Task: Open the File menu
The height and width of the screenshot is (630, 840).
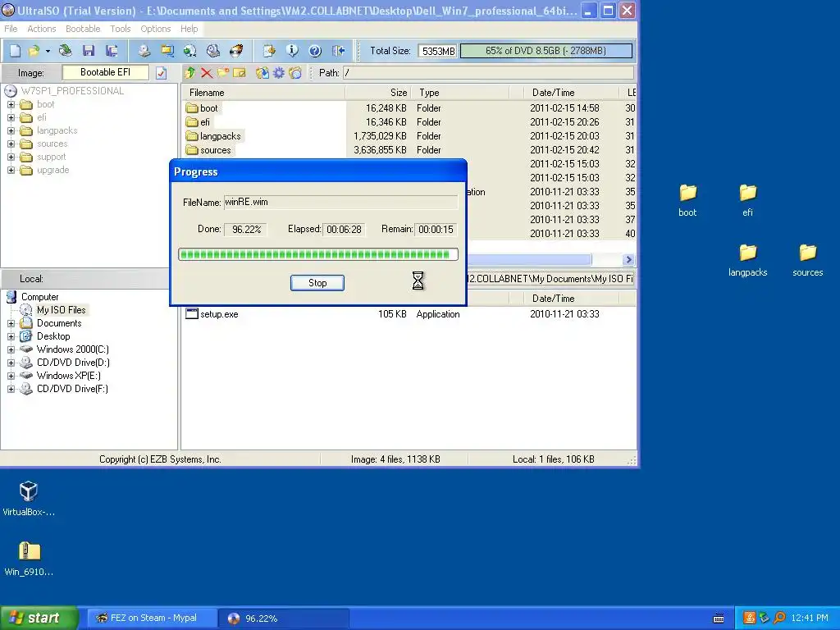Action: pos(11,29)
